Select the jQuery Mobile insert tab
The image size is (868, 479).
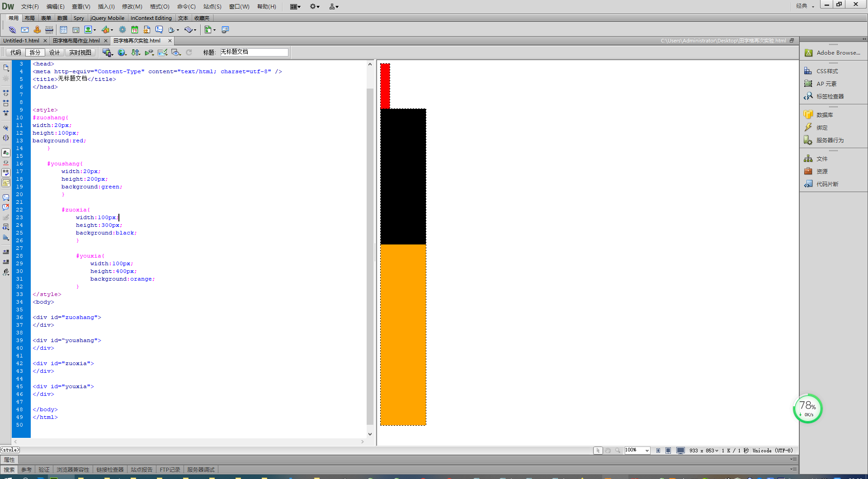click(107, 18)
